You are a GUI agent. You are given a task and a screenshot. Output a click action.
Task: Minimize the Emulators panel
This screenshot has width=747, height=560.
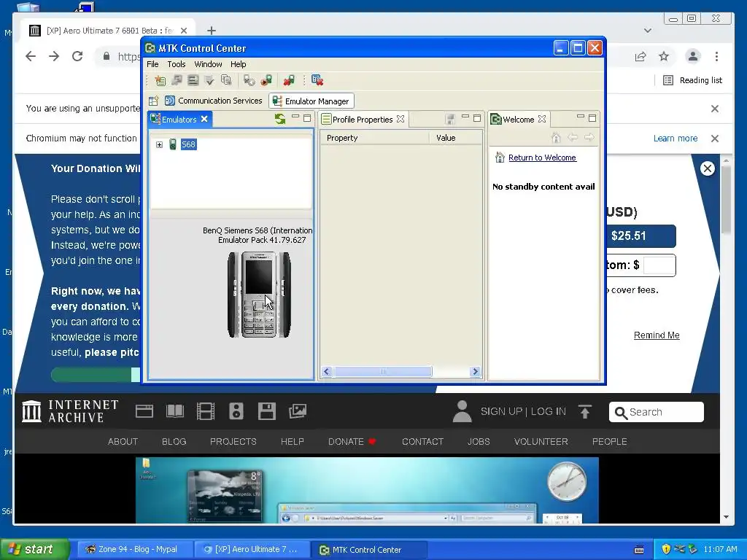(x=295, y=117)
